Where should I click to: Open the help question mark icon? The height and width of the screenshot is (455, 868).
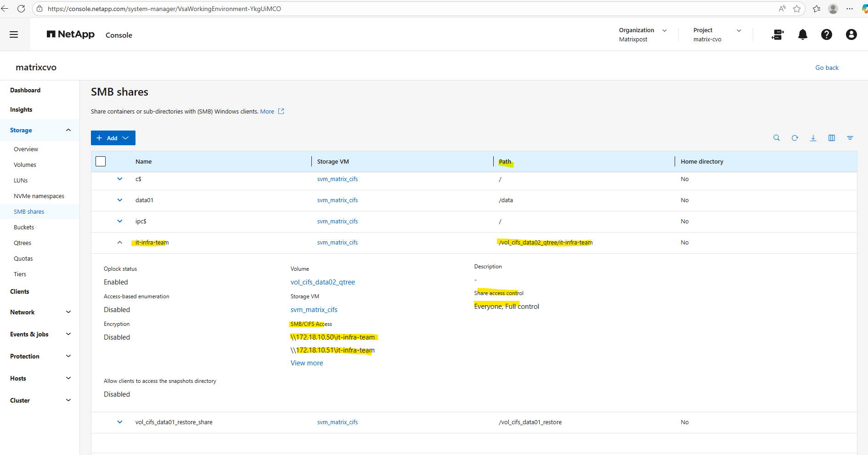pos(826,35)
